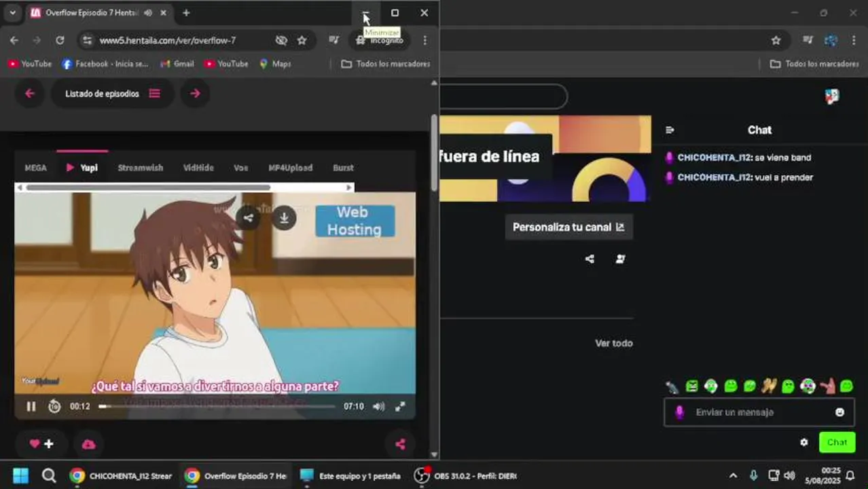This screenshot has height=489, width=868.
Task: Click the green Chat send button
Action: (837, 442)
